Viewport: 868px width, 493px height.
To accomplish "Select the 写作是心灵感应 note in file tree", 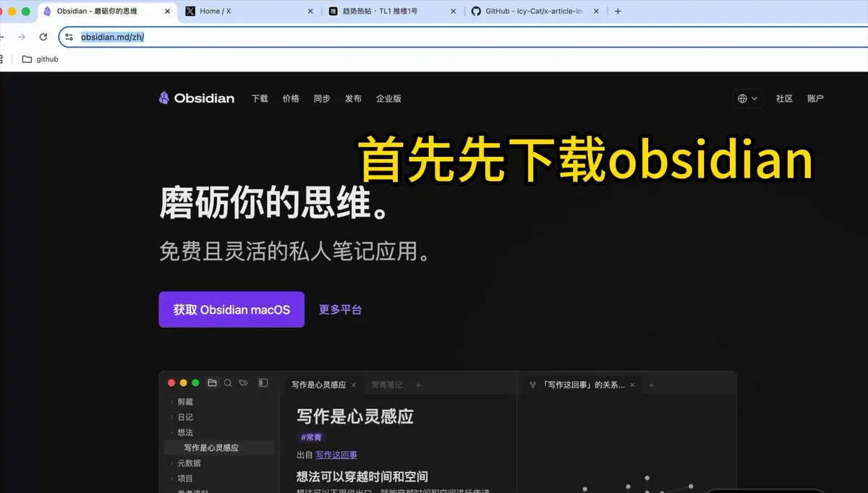I will point(220,448).
